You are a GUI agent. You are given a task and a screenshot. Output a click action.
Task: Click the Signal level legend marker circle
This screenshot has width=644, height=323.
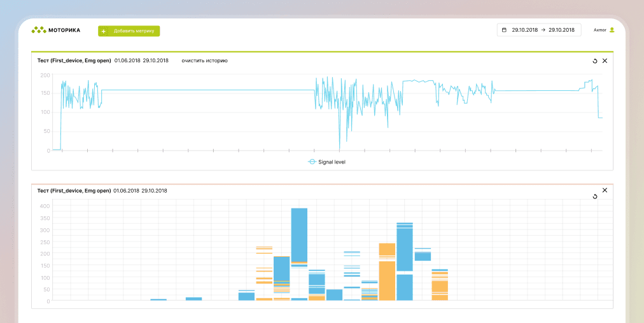pyautogui.click(x=312, y=162)
